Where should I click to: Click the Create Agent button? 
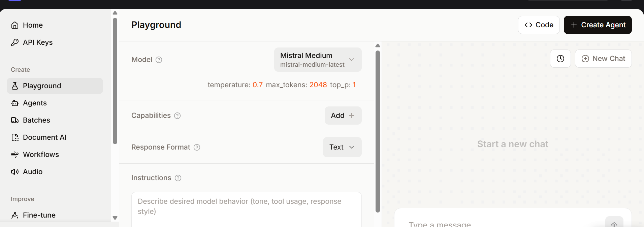[x=598, y=25]
